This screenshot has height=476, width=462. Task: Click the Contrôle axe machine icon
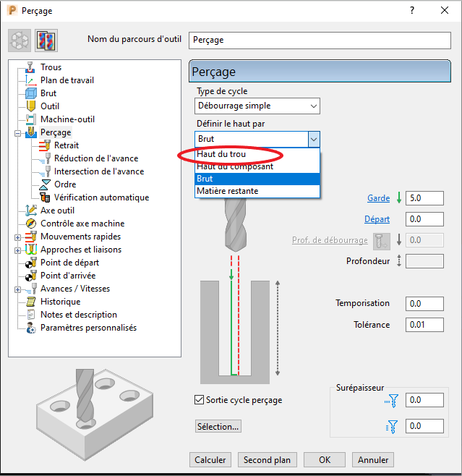(30, 224)
